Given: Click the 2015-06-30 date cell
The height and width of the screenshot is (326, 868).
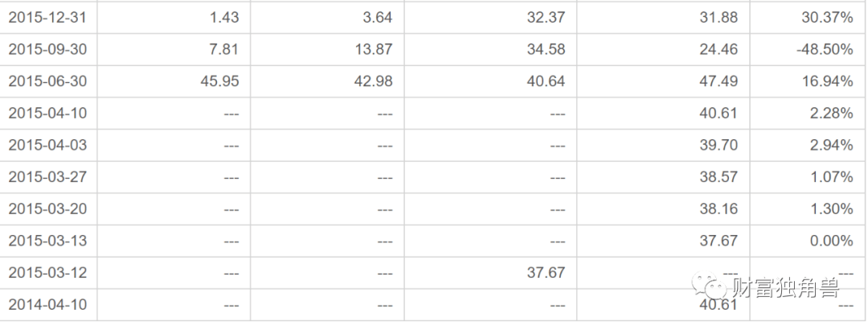Looking at the screenshot, I should (x=47, y=81).
